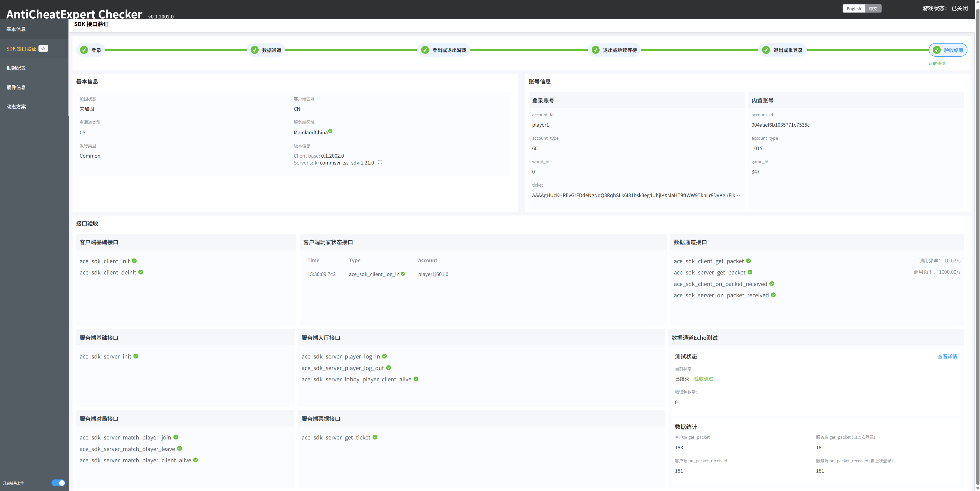The image size is (980, 491).
Task: Click the 查看详情 link
Action: click(x=947, y=357)
